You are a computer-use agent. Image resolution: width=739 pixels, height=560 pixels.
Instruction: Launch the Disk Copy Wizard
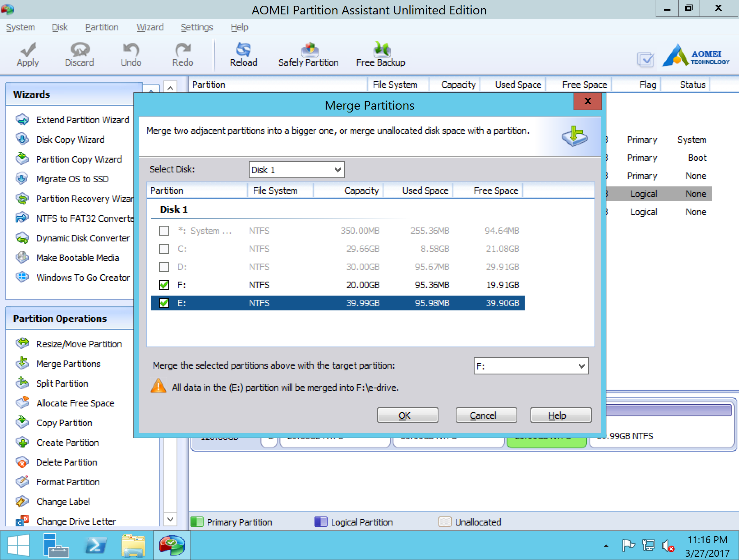(x=60, y=140)
